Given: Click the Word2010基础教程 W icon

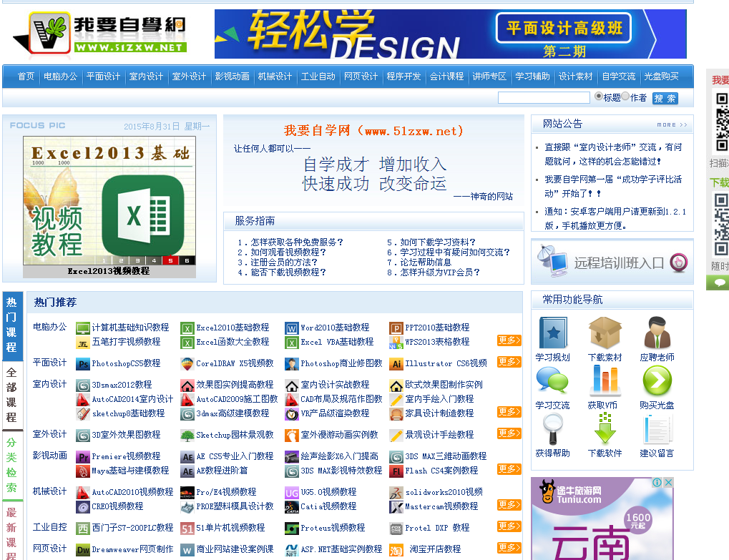Looking at the screenshot, I should (291, 328).
